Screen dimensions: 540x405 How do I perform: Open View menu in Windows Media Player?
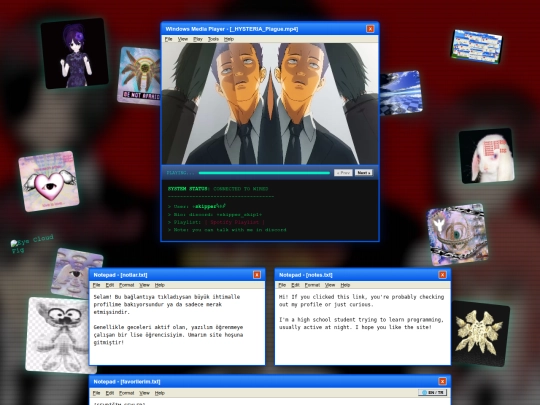point(183,39)
